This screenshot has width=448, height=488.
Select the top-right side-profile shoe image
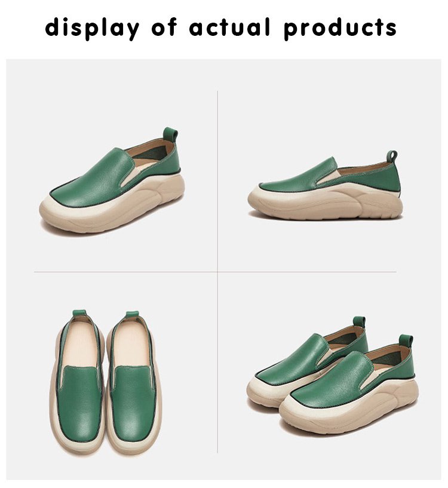[x=325, y=186]
